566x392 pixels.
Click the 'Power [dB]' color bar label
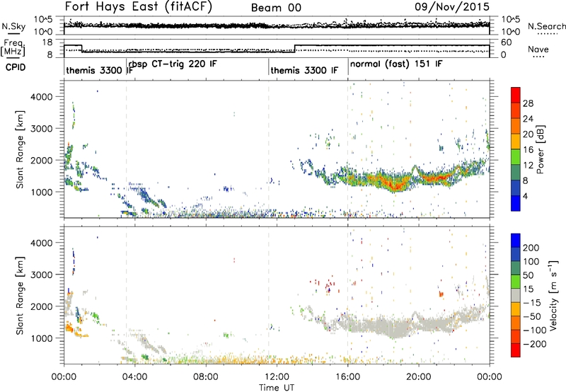pos(540,149)
